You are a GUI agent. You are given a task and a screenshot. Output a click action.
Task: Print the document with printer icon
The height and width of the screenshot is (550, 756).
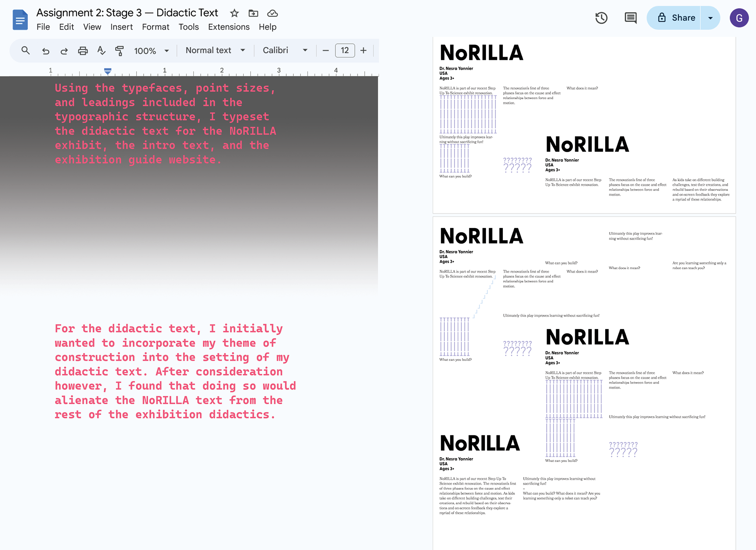click(x=83, y=50)
